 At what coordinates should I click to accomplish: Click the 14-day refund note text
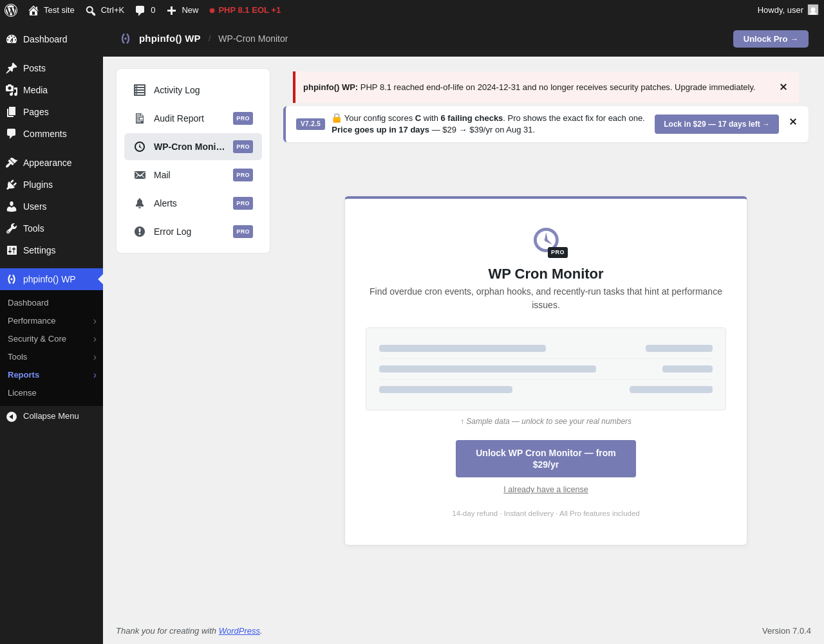pyautogui.click(x=546, y=513)
